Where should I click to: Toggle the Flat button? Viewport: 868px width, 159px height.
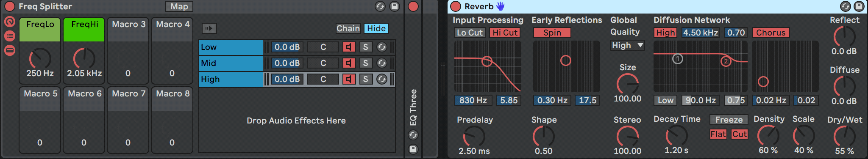pyautogui.click(x=718, y=134)
